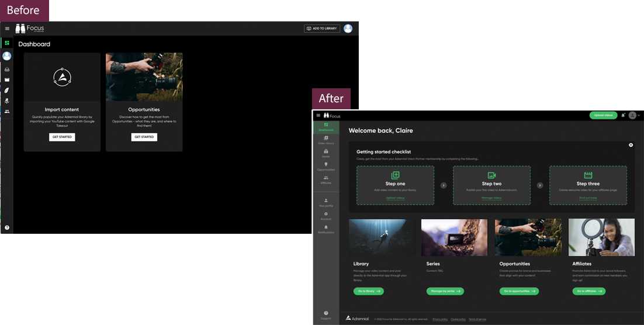Click Affiliates ring light thumbnail

click(x=601, y=237)
